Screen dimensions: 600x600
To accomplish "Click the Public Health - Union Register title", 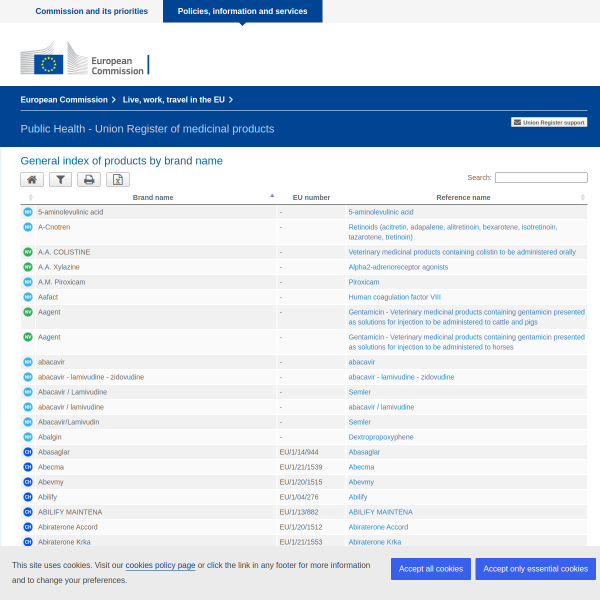I will [147, 129].
